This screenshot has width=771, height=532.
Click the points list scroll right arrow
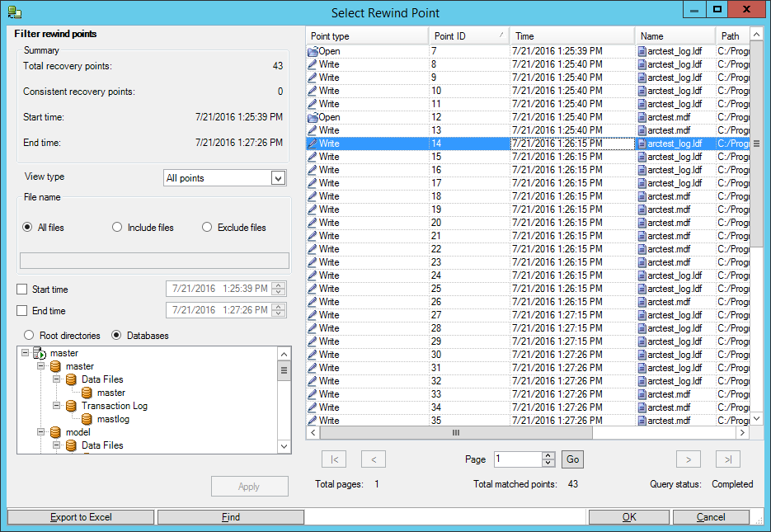coord(742,433)
